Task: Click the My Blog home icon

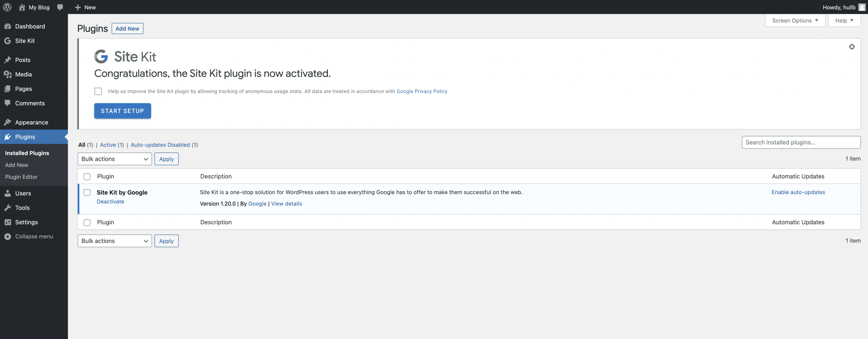Action: [x=22, y=7]
